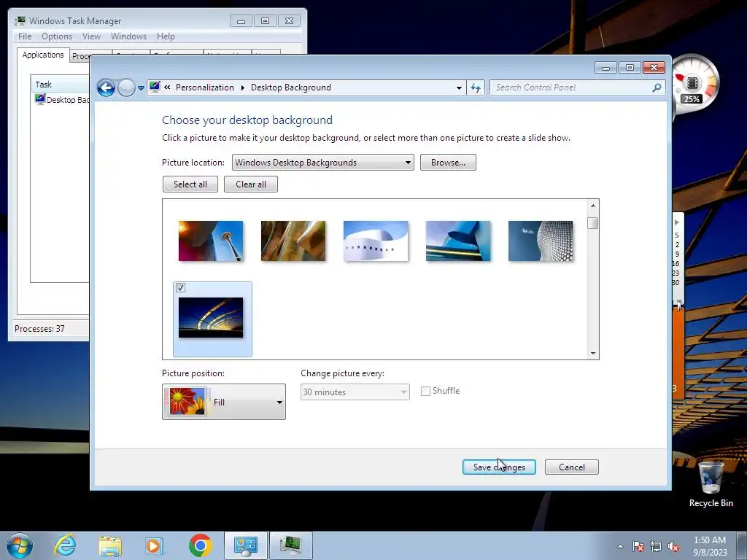Click the CPU meter gadget on desktop
The width and height of the screenshot is (747, 560).
click(x=694, y=84)
